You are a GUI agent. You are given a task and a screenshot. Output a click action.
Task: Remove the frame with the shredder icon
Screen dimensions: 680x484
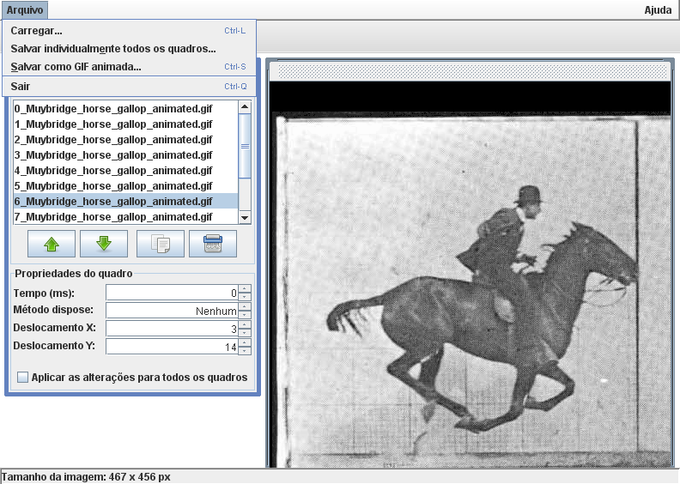(213, 244)
